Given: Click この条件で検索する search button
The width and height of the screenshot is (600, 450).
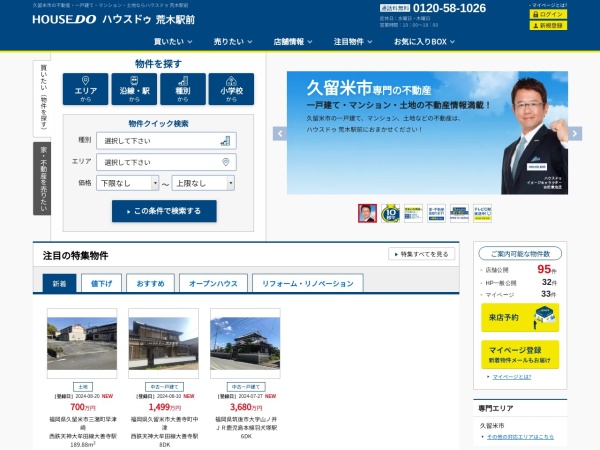Looking at the screenshot, I should [164, 211].
